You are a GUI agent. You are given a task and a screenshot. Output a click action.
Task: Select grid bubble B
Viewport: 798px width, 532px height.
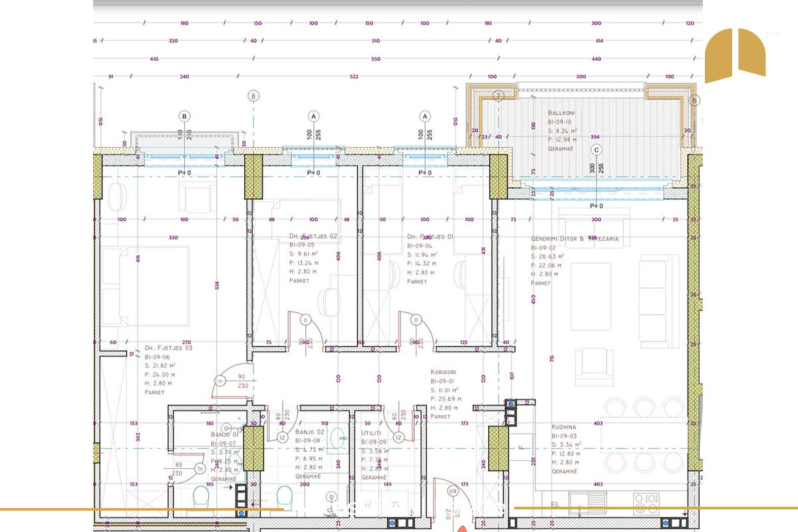pyautogui.click(x=185, y=116)
